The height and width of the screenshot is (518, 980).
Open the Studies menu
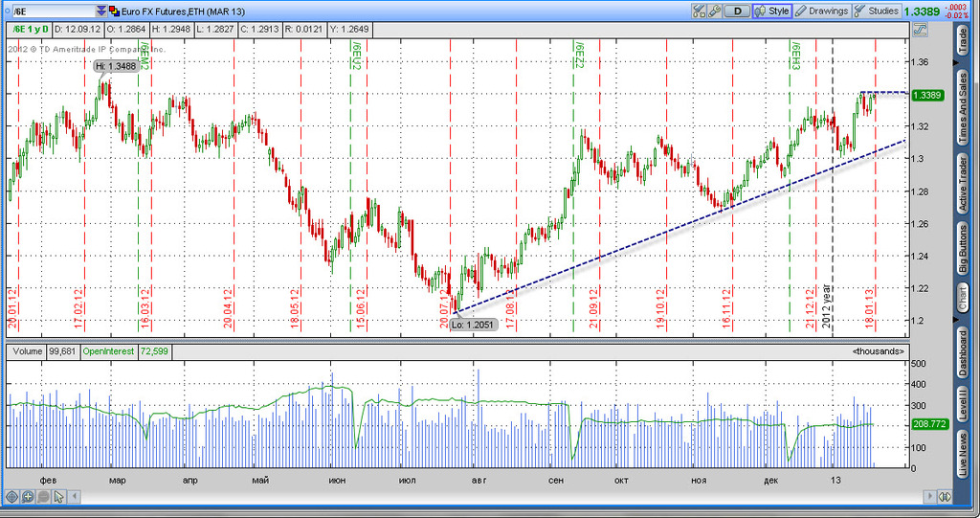(877, 11)
